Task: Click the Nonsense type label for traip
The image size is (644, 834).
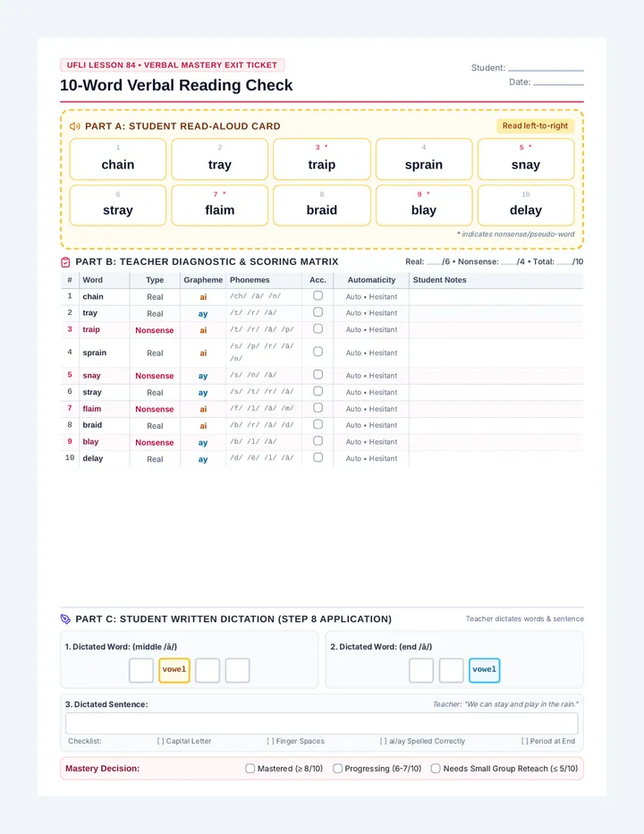Action: coord(154,330)
